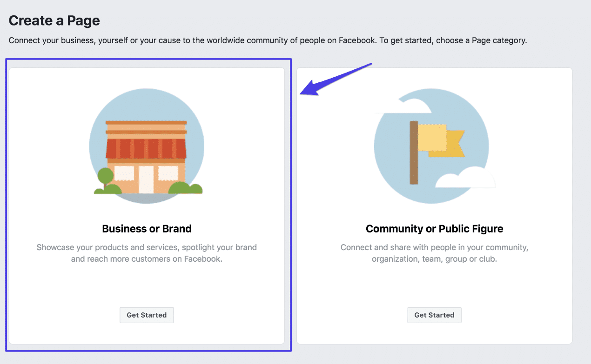Click the Community or Public Figure description text
This screenshot has width=591, height=364.
click(x=434, y=253)
